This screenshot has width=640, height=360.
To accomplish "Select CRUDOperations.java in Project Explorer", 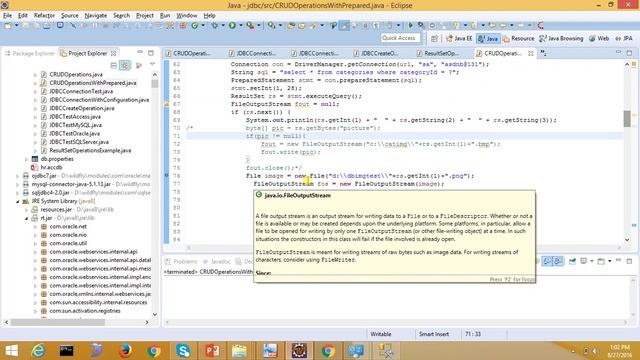I will pyautogui.click(x=76, y=75).
